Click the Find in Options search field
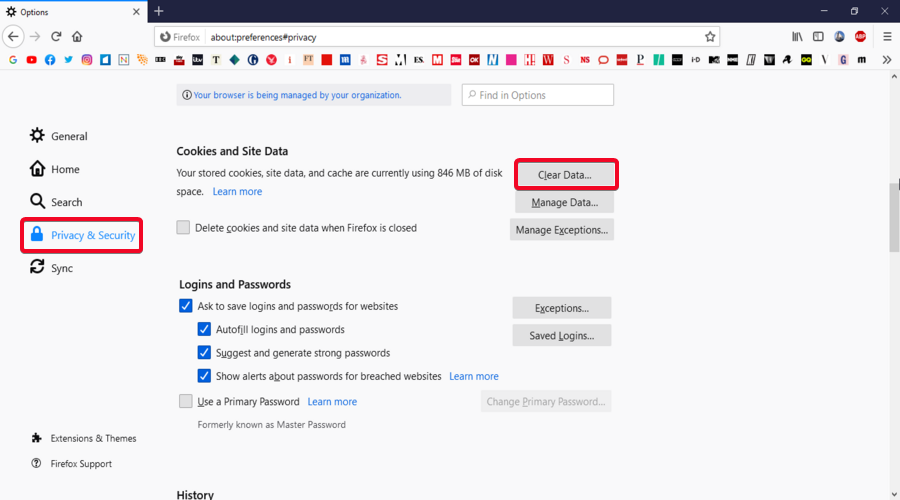Image resolution: width=900 pixels, height=500 pixels. [538, 95]
